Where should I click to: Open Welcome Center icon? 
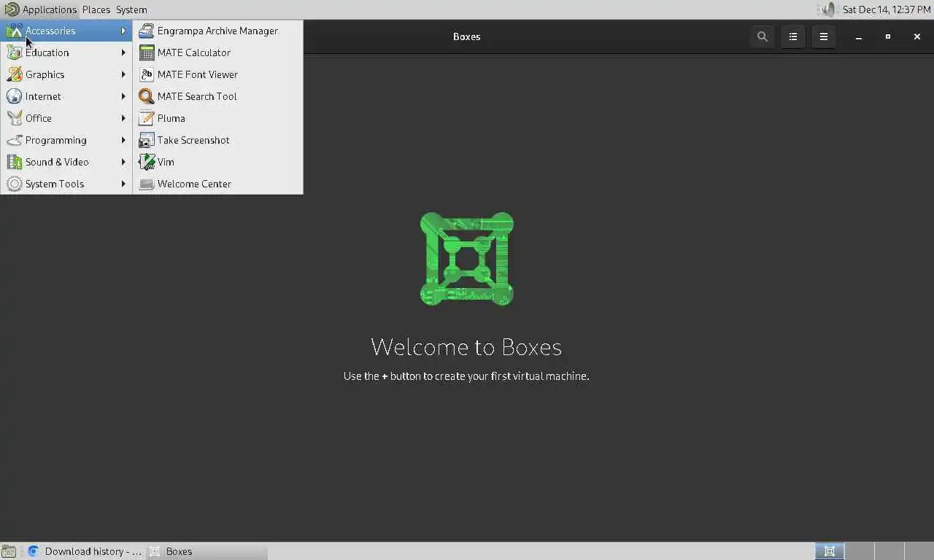146,184
